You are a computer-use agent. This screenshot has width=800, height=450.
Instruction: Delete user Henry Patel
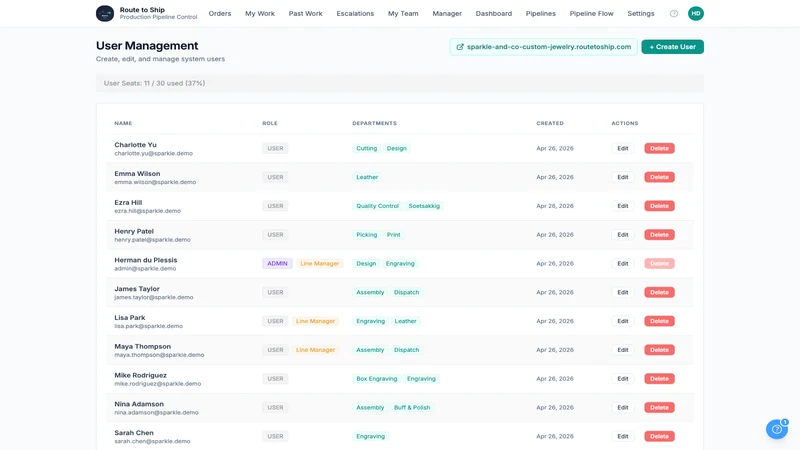pos(659,235)
